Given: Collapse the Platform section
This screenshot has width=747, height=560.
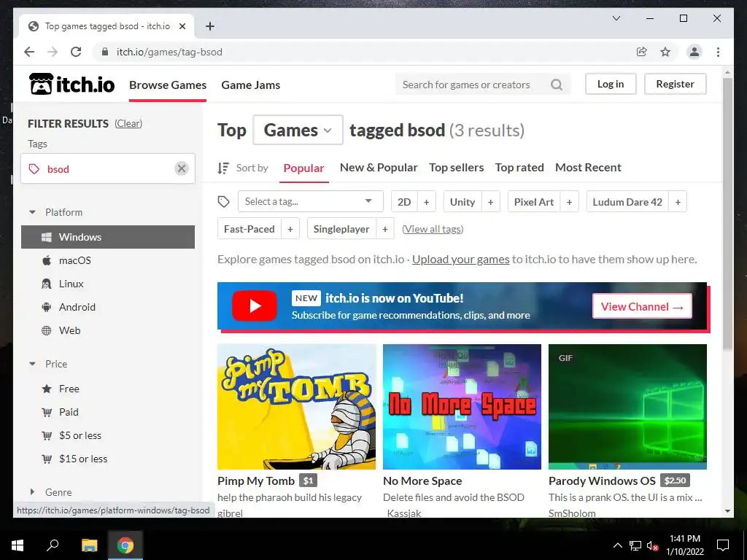Looking at the screenshot, I should tap(32, 212).
